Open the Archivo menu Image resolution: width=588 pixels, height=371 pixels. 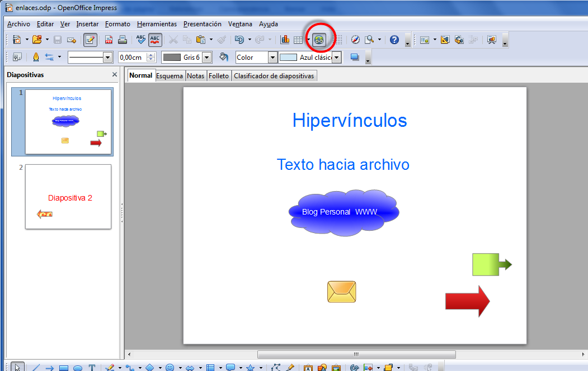tap(18, 24)
